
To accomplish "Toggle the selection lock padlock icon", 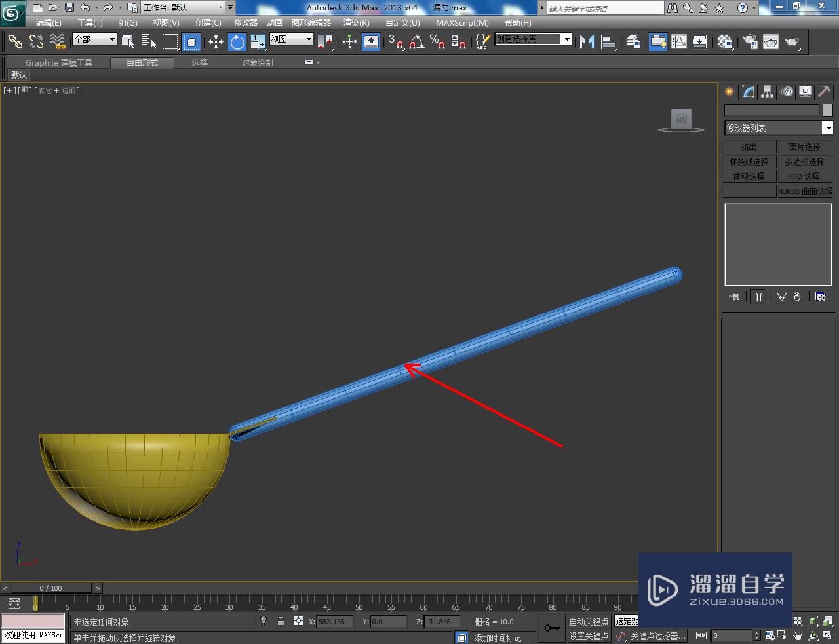I will (x=281, y=621).
